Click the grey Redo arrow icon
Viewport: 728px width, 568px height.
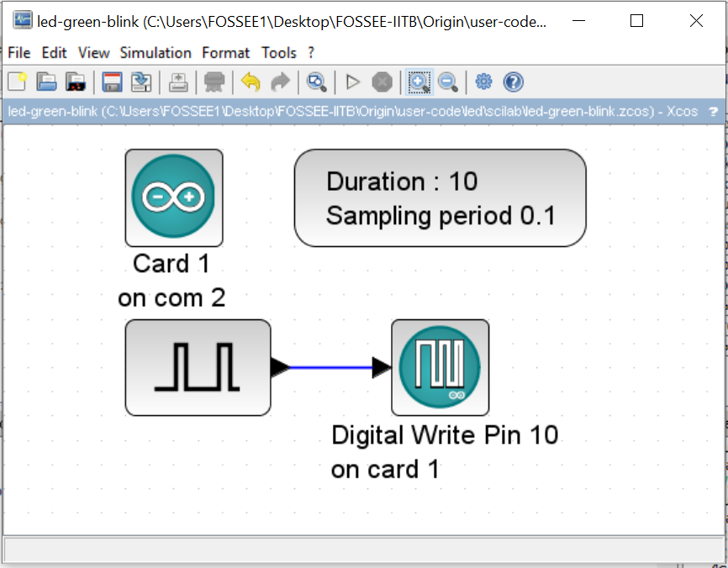pyautogui.click(x=280, y=82)
